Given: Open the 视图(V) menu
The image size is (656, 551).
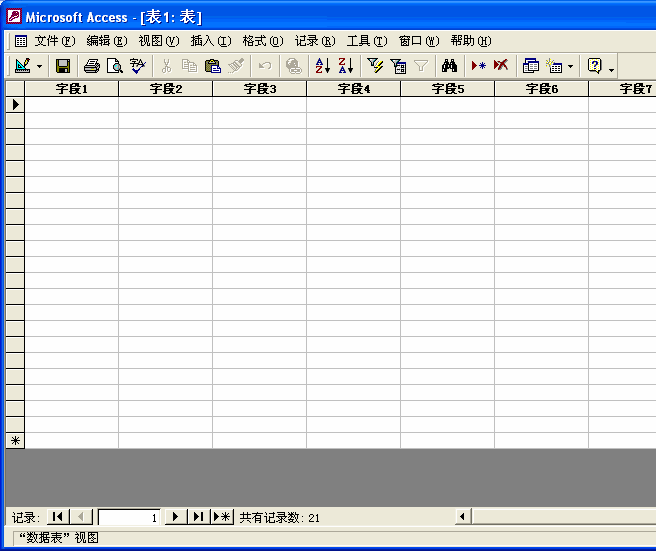Looking at the screenshot, I should click(159, 41).
